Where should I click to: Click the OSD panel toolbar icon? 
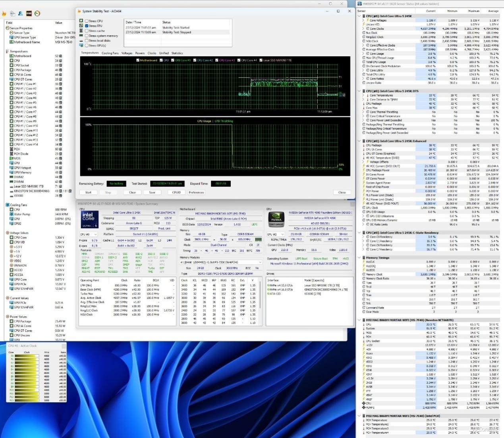click(x=29, y=13)
